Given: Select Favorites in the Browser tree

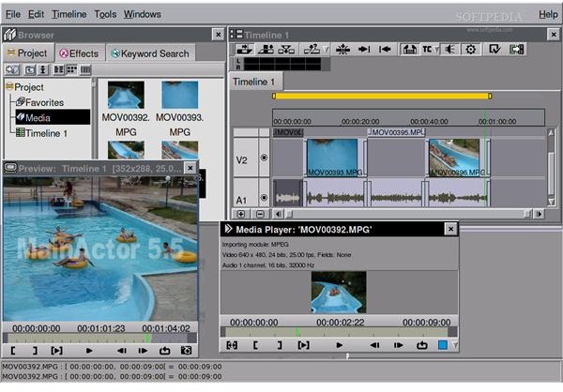Looking at the screenshot, I should 40,102.
